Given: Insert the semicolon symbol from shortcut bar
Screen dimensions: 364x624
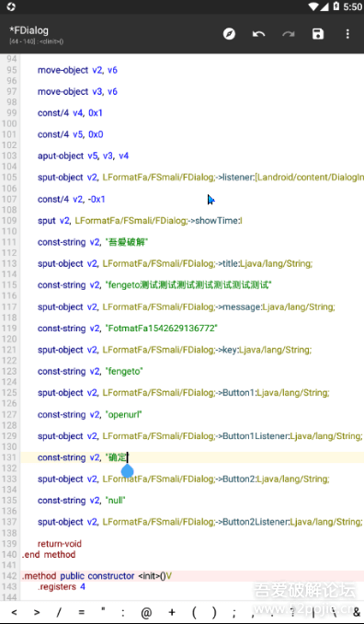Looking at the screenshot, I should coord(234,612).
